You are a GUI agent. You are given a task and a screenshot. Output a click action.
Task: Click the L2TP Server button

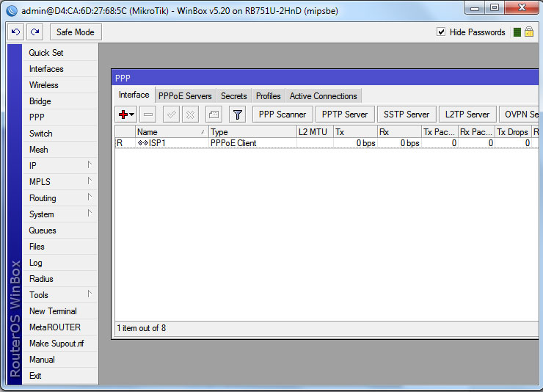467,115
